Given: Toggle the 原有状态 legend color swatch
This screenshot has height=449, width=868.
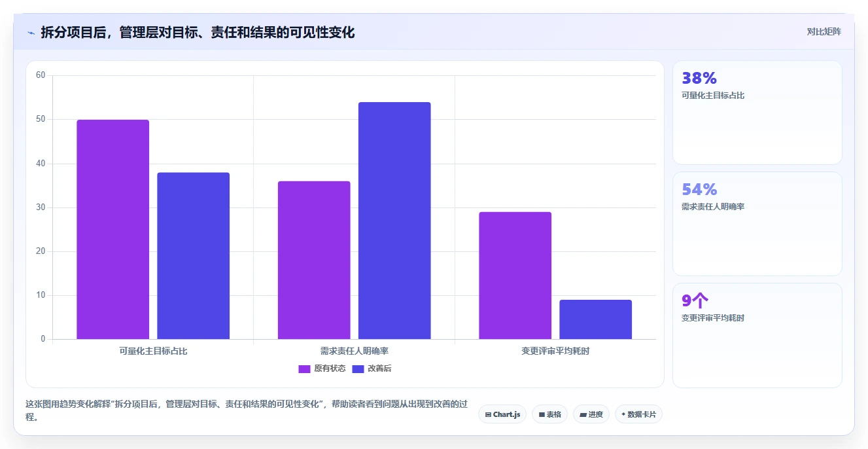Looking at the screenshot, I should coord(304,368).
